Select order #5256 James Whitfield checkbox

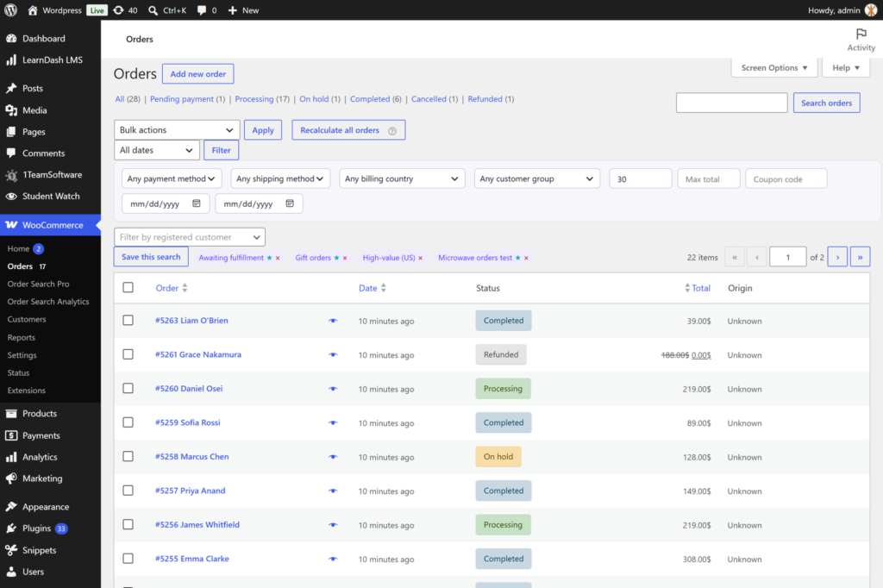pos(128,524)
